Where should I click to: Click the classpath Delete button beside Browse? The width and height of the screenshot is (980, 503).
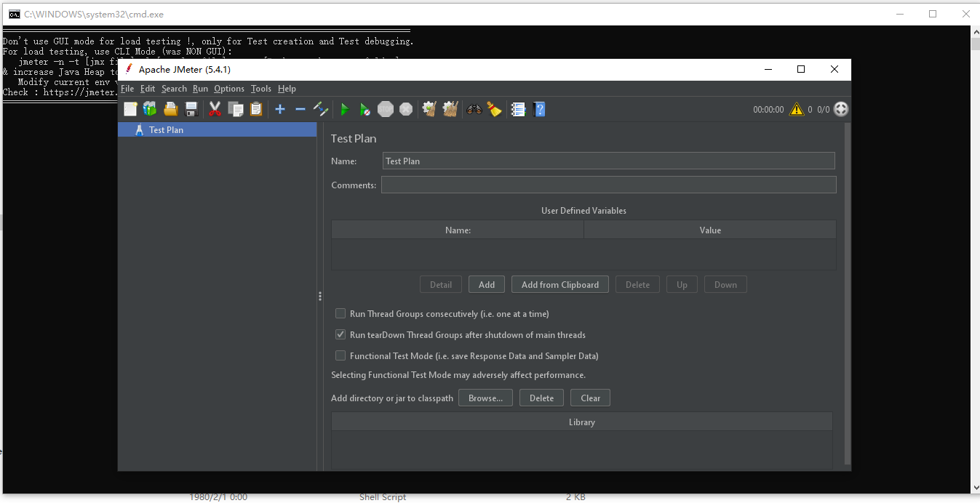point(541,398)
